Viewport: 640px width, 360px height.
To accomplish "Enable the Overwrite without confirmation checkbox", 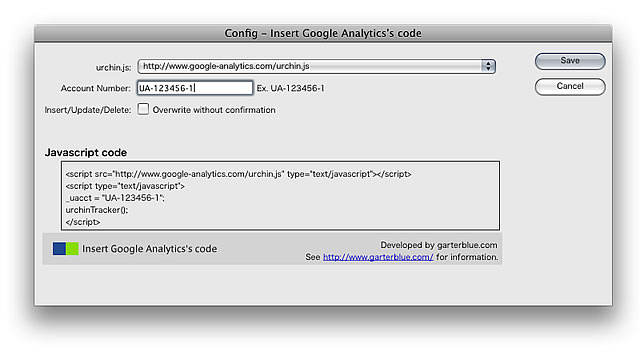I will coord(143,109).
